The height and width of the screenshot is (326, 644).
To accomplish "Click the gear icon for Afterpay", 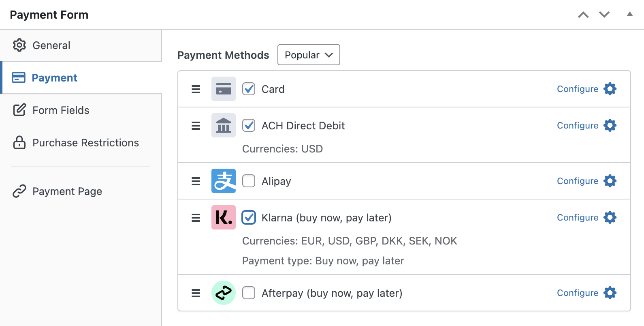I will click(610, 293).
